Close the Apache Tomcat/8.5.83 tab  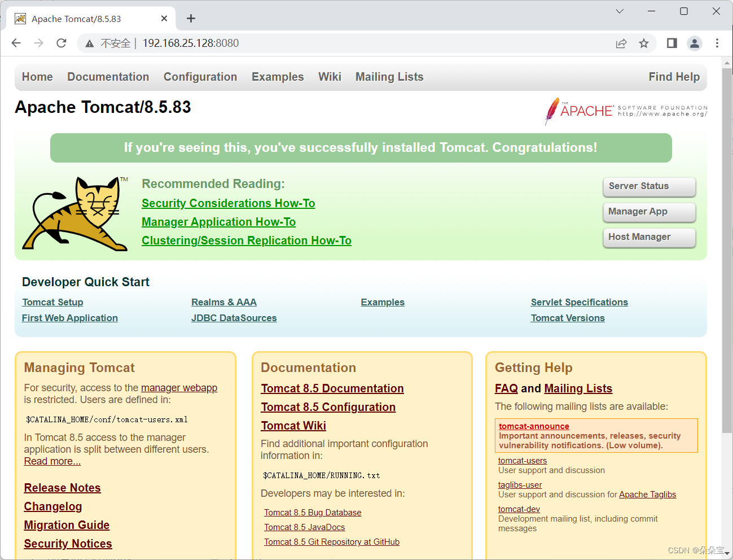pos(164,19)
